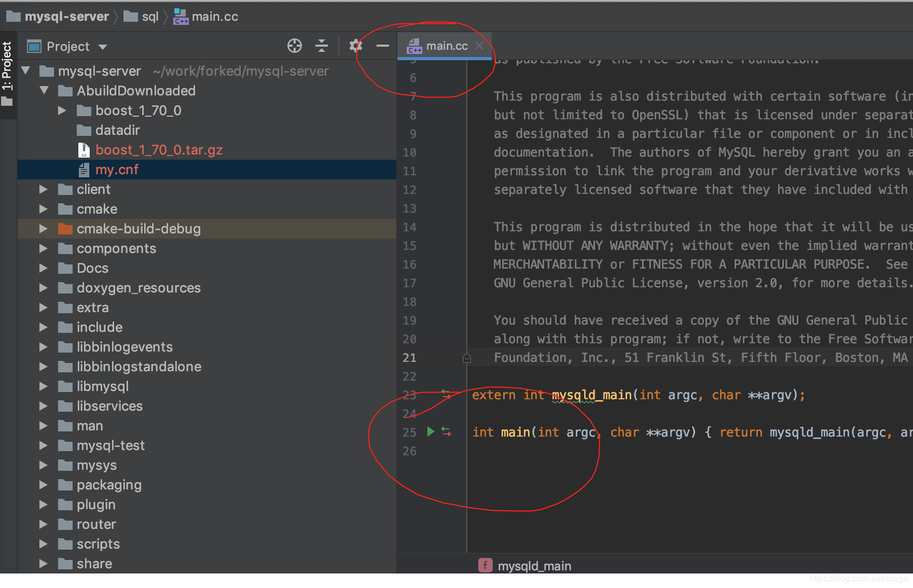Collapse the mysql-server root node
Screen dimensions: 913x588
[25, 71]
